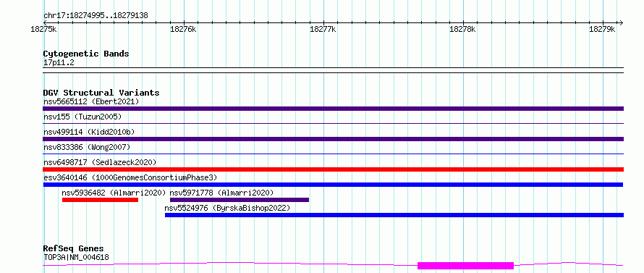Click the magenta TOP3A exon block
Screen dimensions: 644x273
pyautogui.click(x=465, y=266)
